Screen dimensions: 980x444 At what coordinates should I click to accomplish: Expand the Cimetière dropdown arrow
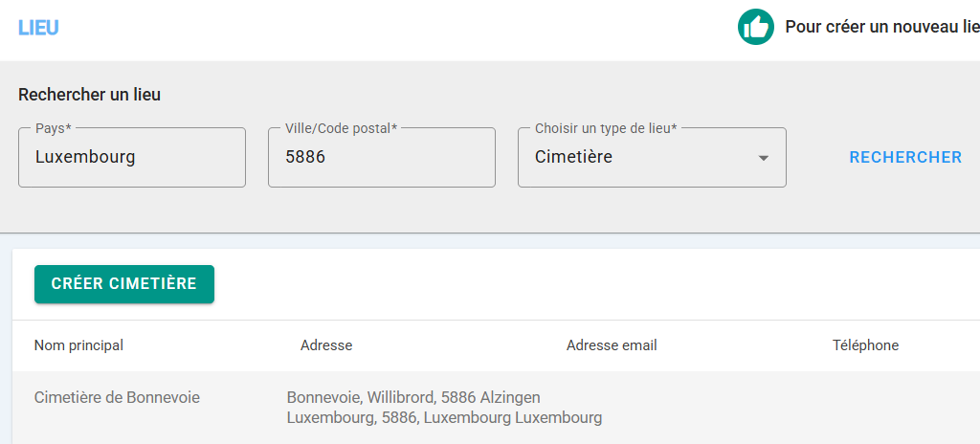point(763,158)
